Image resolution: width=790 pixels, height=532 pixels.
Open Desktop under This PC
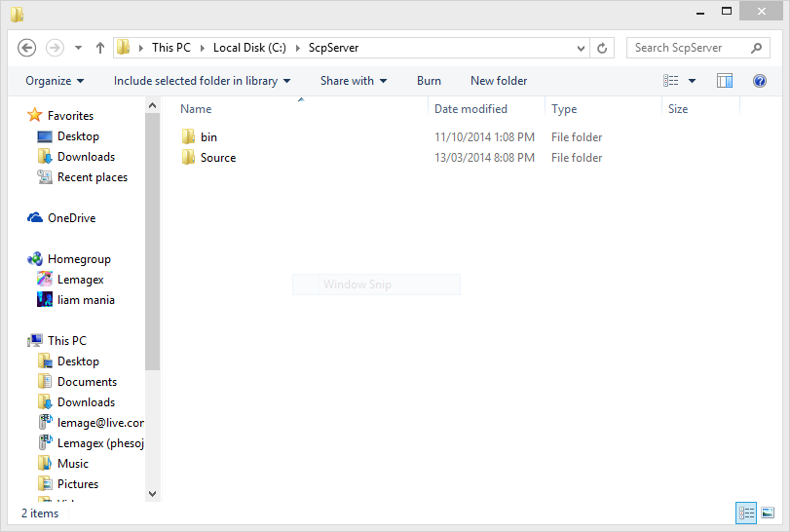78,361
